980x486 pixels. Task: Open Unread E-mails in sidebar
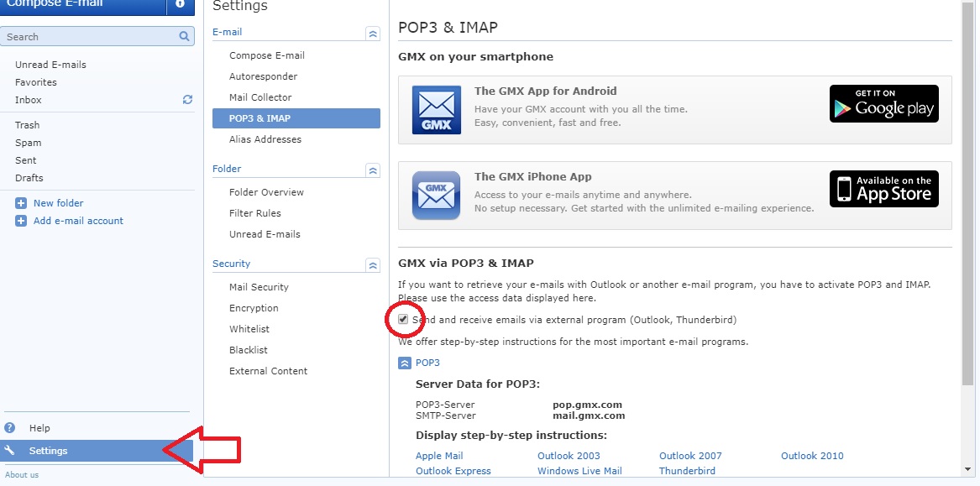(50, 65)
